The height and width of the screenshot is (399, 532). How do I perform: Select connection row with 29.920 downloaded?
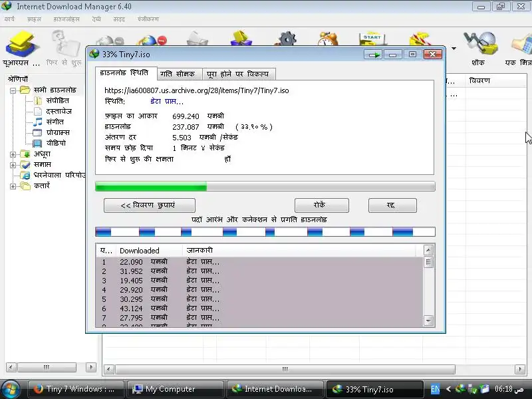[259, 290]
